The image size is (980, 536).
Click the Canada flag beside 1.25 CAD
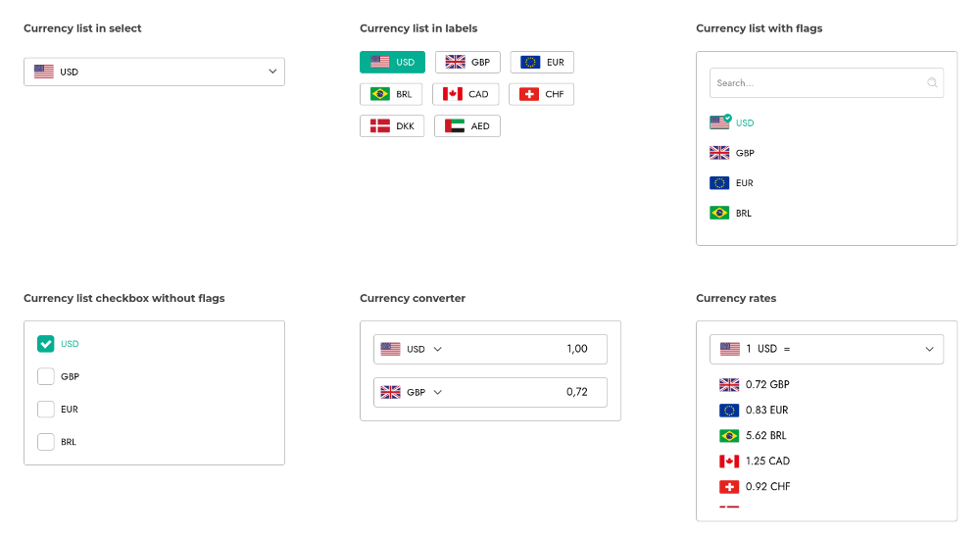729,462
